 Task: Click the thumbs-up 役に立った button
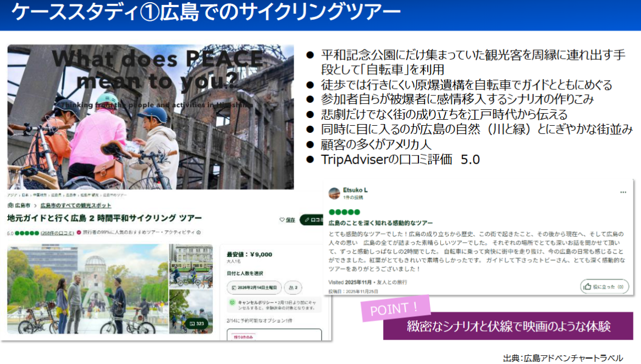[x=604, y=287]
